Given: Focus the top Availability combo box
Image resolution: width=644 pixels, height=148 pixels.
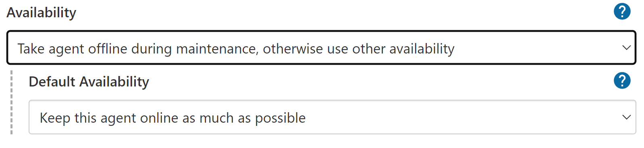Looking at the screenshot, I should pyautogui.click(x=321, y=47).
